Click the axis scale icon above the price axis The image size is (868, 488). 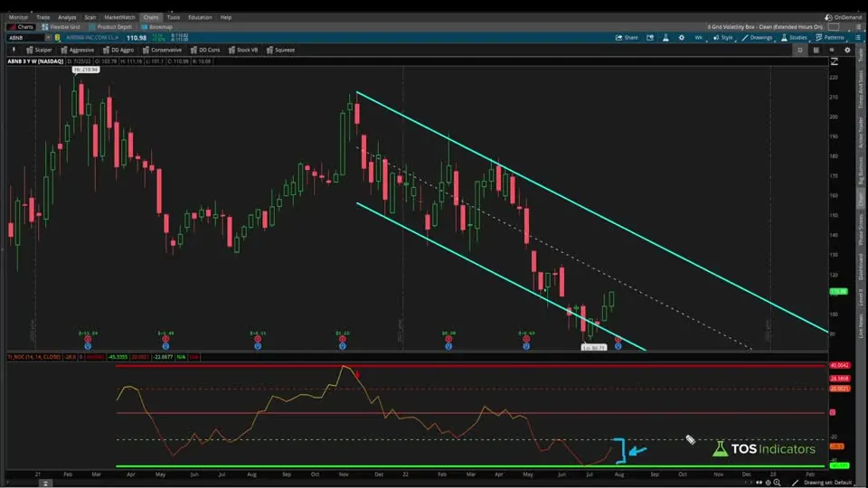point(835,61)
